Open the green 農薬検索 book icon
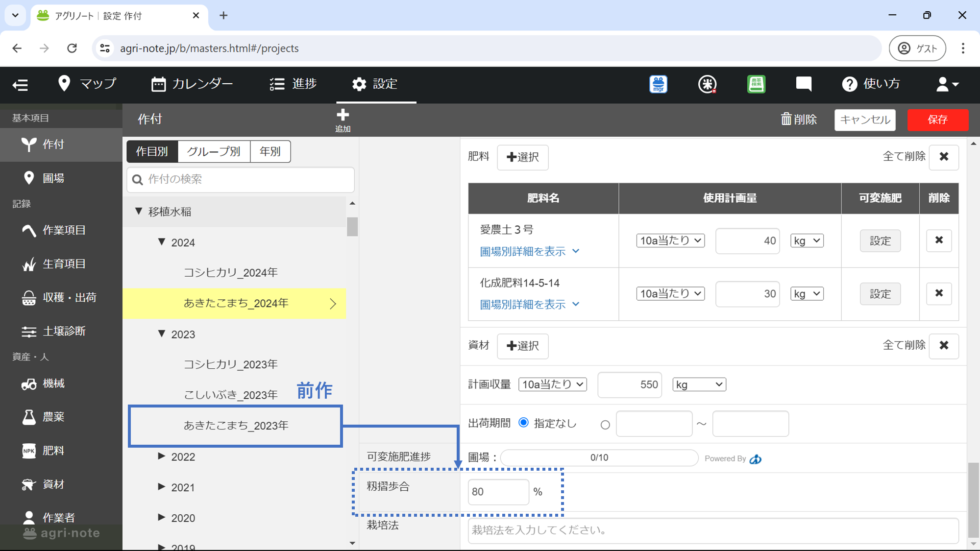 click(x=756, y=84)
